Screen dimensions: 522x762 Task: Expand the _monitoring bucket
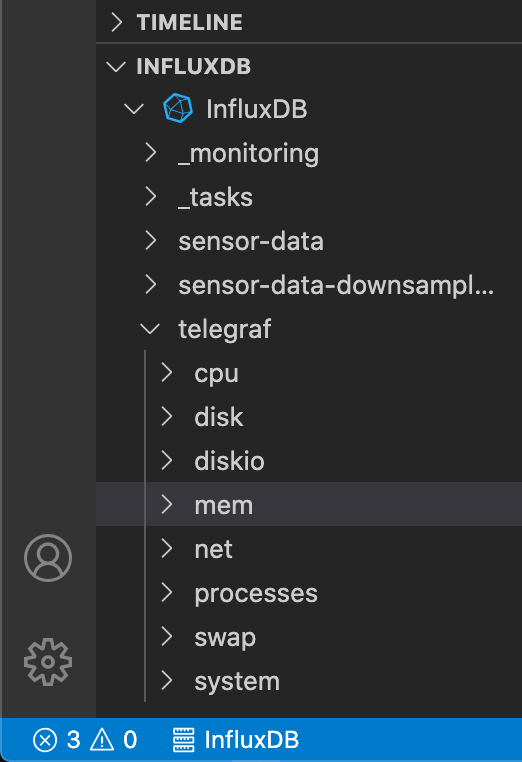248,153
